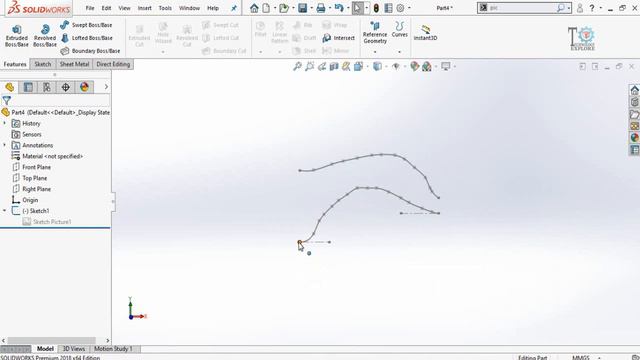Click the Zoom to Fit icon
Viewport: 640px width, 360px height.
tap(297, 66)
